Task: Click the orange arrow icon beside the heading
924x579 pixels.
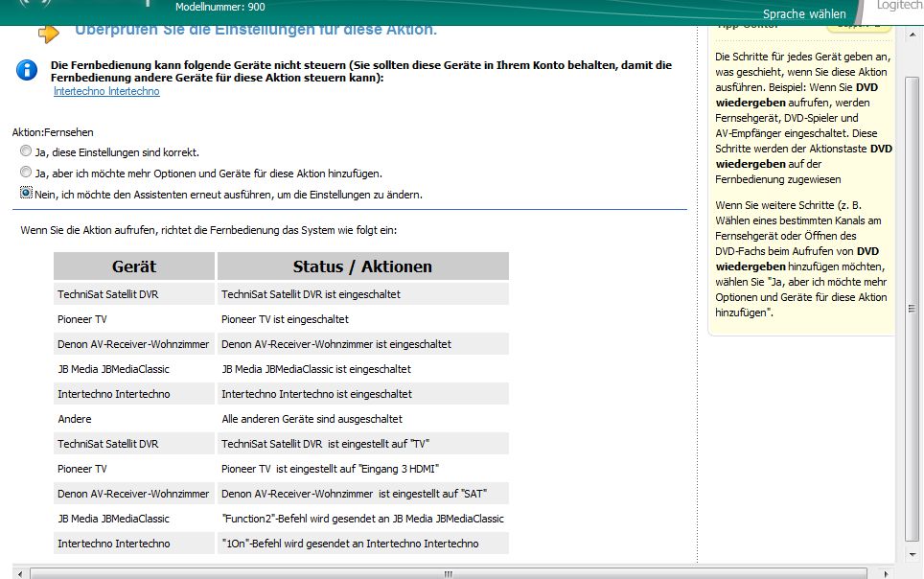Action: (x=48, y=34)
